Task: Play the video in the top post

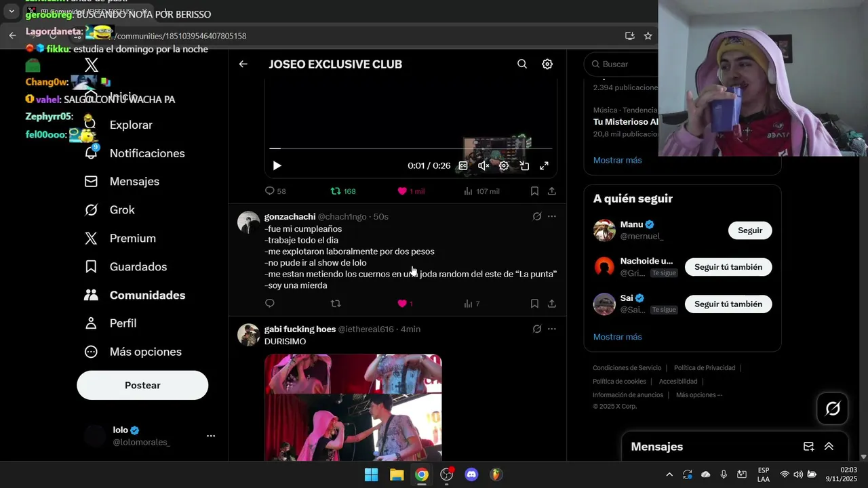Action: pos(277,165)
